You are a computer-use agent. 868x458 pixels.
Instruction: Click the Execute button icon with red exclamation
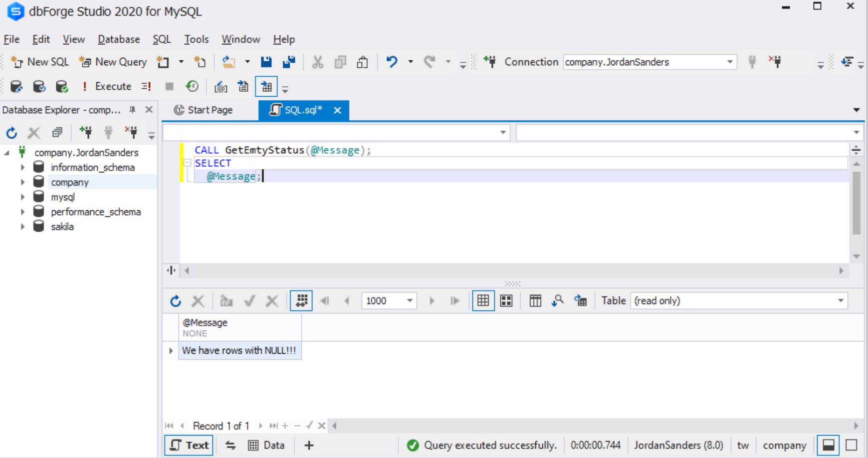pos(85,86)
